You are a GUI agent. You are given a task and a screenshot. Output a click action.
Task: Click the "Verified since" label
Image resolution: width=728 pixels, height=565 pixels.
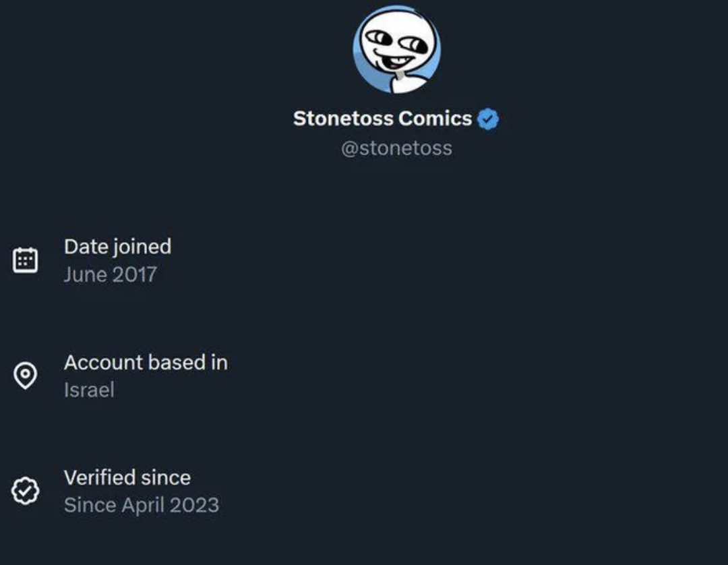point(127,477)
